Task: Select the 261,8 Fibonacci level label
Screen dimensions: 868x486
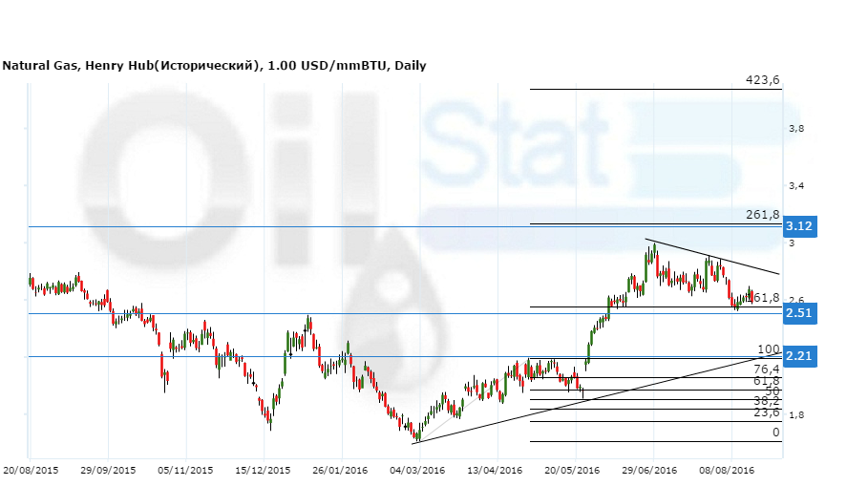Action: click(763, 215)
